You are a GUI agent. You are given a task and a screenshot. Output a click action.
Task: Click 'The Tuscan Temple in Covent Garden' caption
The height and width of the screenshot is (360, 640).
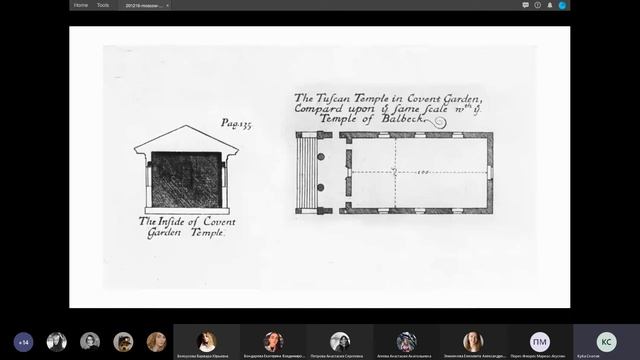(x=389, y=109)
